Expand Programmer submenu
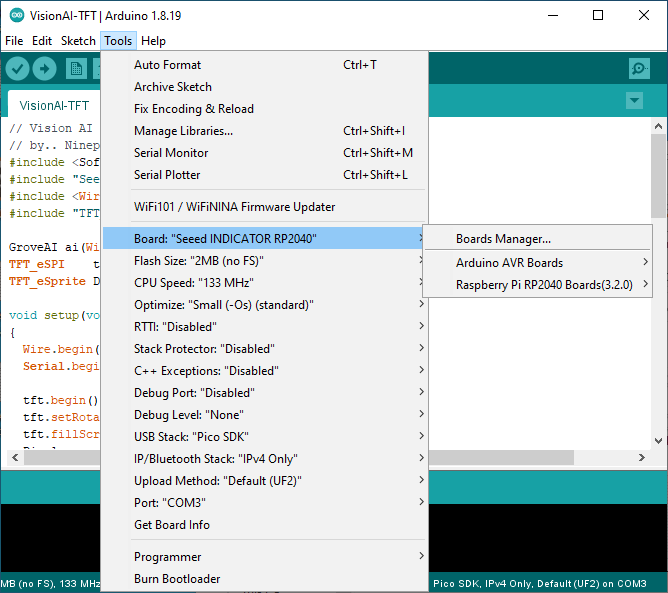Image resolution: width=668 pixels, height=593 pixels. pos(265,557)
